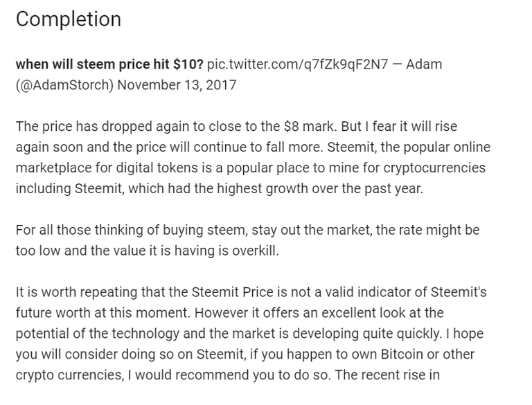Viewport: 532px width, 405px height.
Task: Click the word 'Bitcoin' in the last paragraph
Action: [402, 354]
